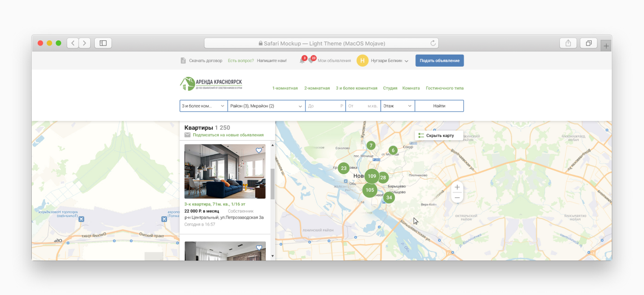
Task: Click the Сегодня в 16:57 timestamp
Action: click(x=200, y=224)
